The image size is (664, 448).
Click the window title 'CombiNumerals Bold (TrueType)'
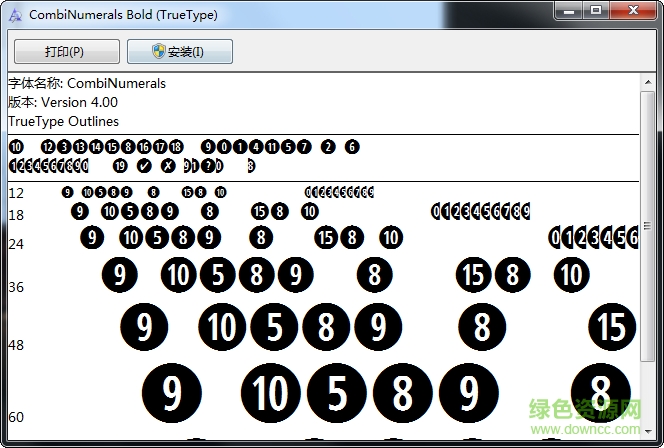(x=123, y=15)
